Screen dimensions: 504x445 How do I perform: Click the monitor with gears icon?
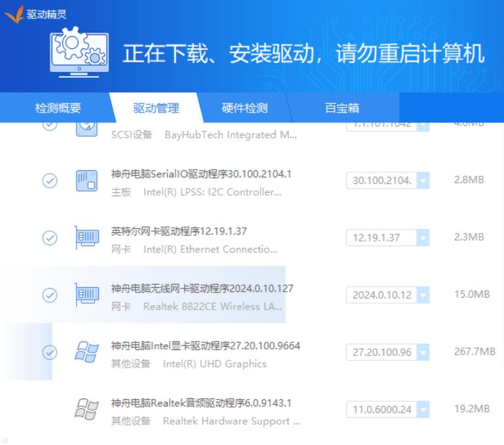[79, 53]
